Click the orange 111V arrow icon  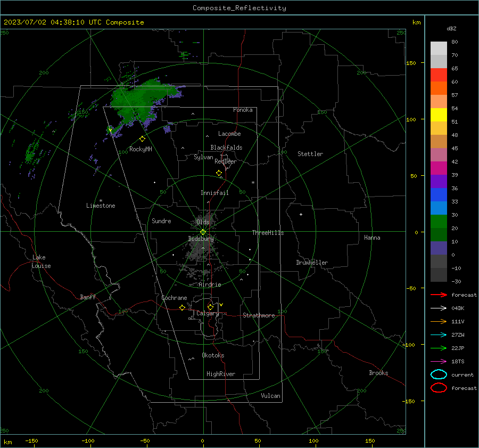click(x=439, y=321)
